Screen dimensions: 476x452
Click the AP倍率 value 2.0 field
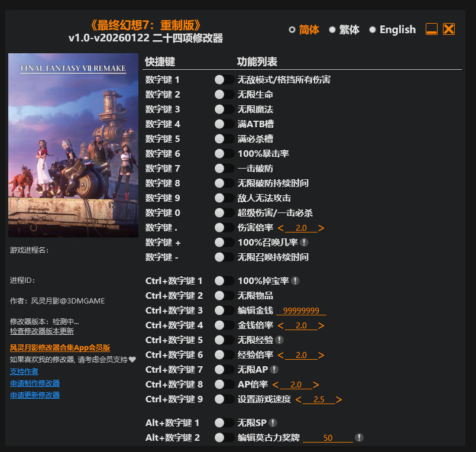(x=296, y=385)
